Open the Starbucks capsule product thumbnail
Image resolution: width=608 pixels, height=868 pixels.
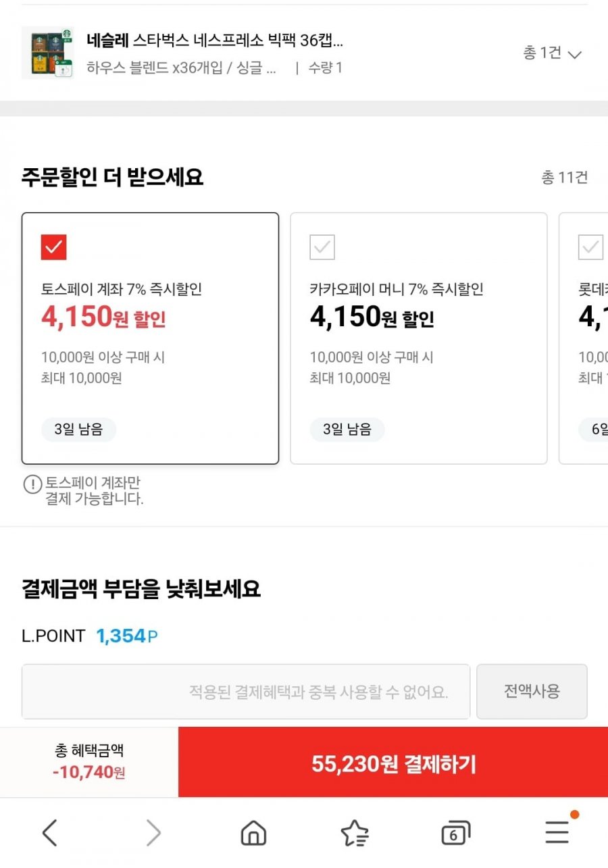tap(47, 53)
